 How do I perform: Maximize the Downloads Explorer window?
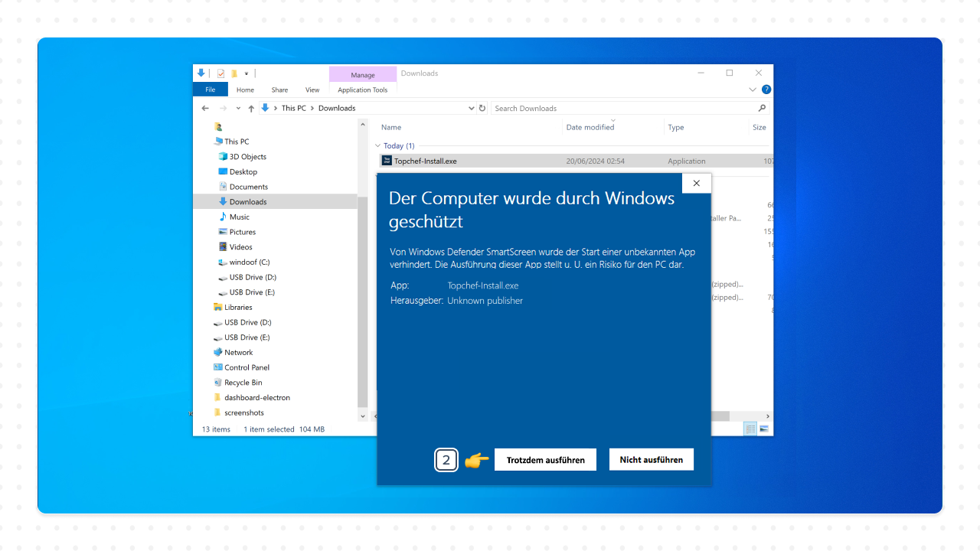coord(729,73)
